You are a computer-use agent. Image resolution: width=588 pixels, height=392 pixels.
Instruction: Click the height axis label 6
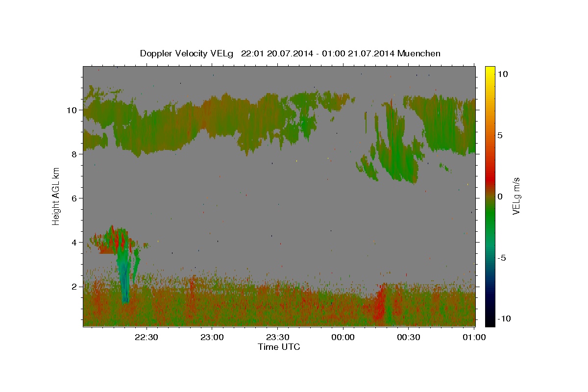(x=74, y=198)
